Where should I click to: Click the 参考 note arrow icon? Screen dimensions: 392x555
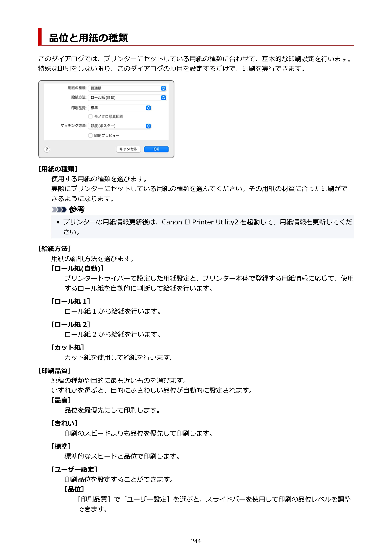(x=59, y=209)
